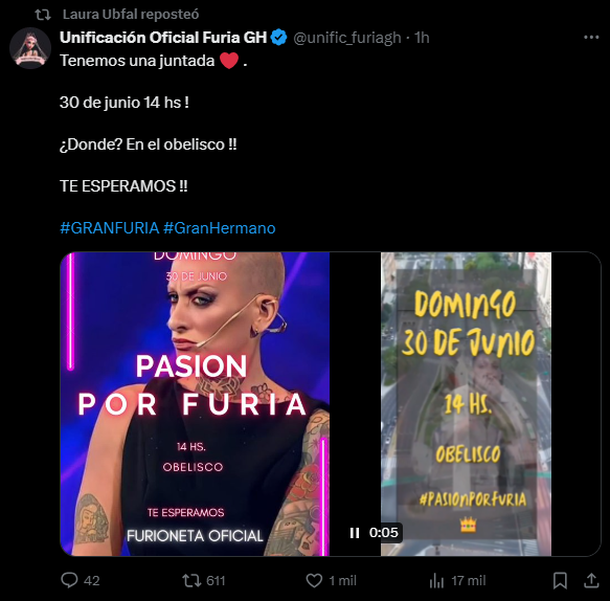610x601 pixels.
Task: Open the 1h timestamp link
Action: point(422,38)
